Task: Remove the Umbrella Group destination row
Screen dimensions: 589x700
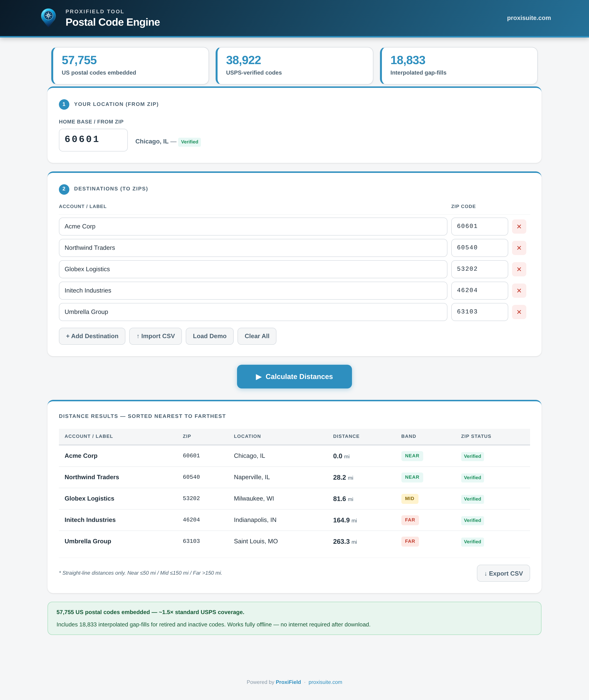Action: click(x=519, y=312)
